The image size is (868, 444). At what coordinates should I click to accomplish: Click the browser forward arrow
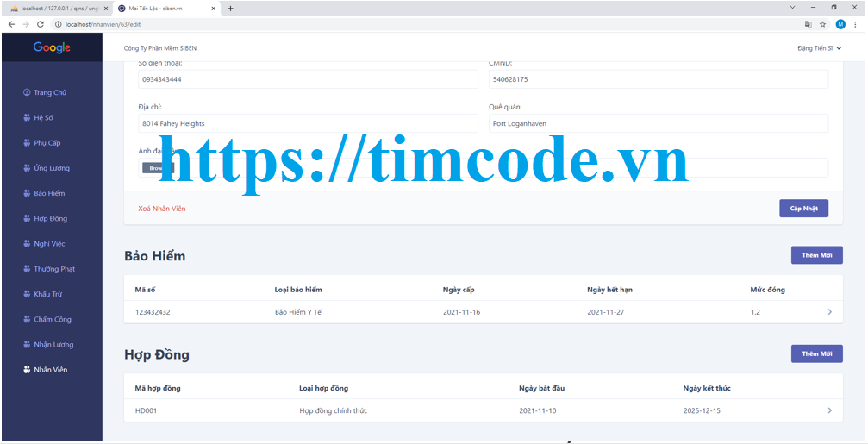[x=26, y=24]
